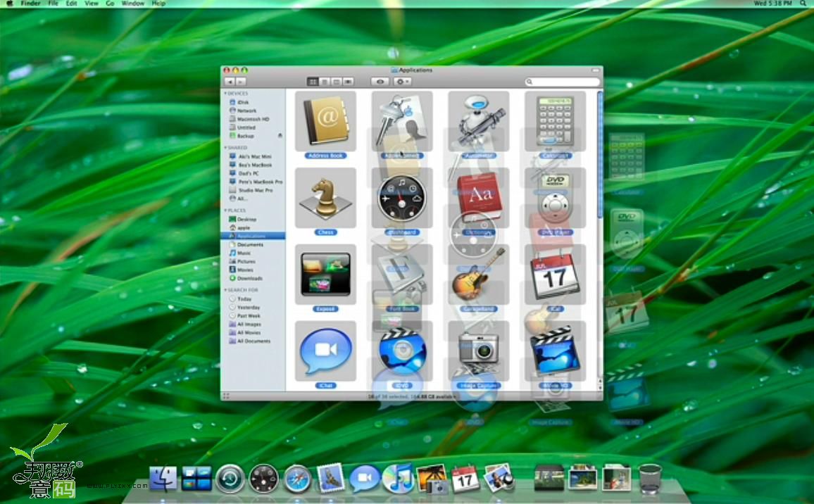Viewport: 814px width, 504px height.
Task: Open the Finder menu
Action: click(x=30, y=3)
